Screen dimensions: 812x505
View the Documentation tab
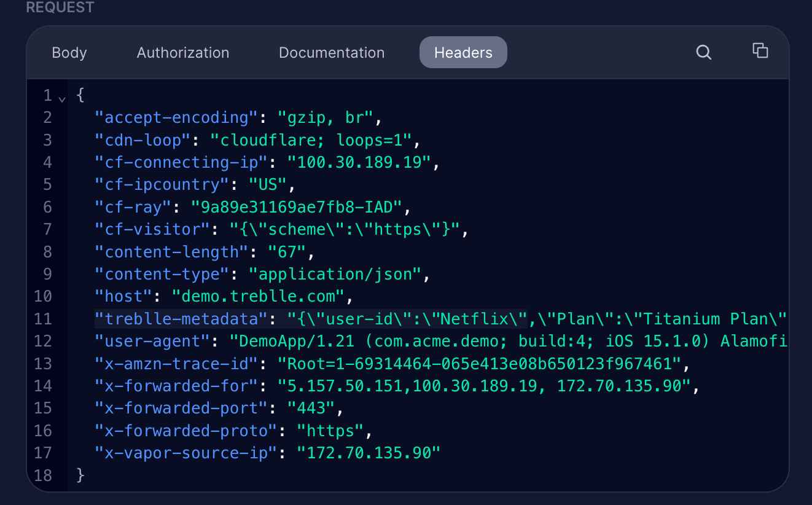(x=332, y=53)
